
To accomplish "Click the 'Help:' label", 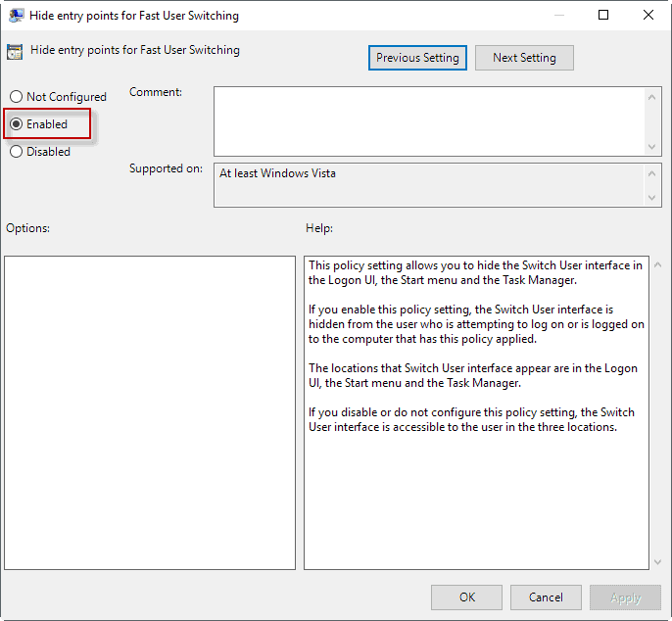I will pyautogui.click(x=319, y=228).
